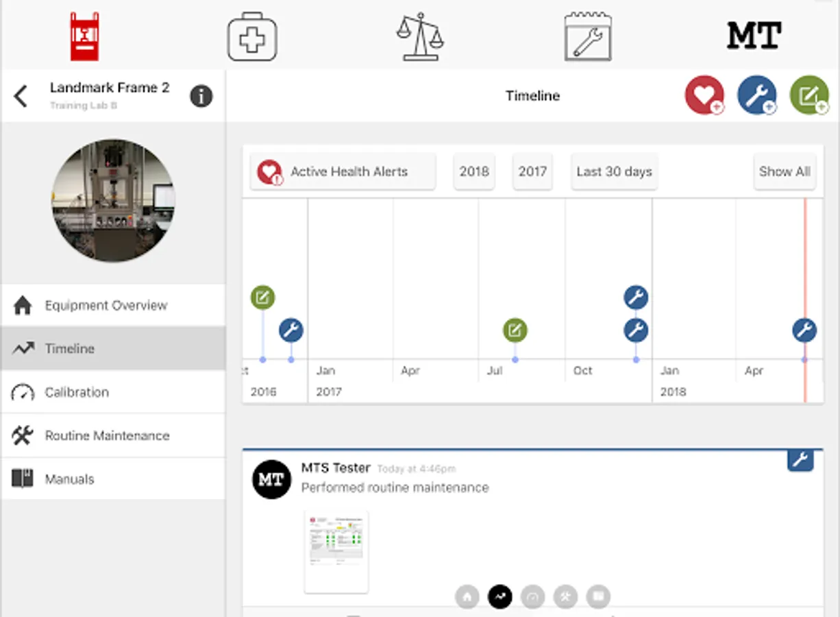Tap the home dot in the bottom pager

(x=467, y=597)
